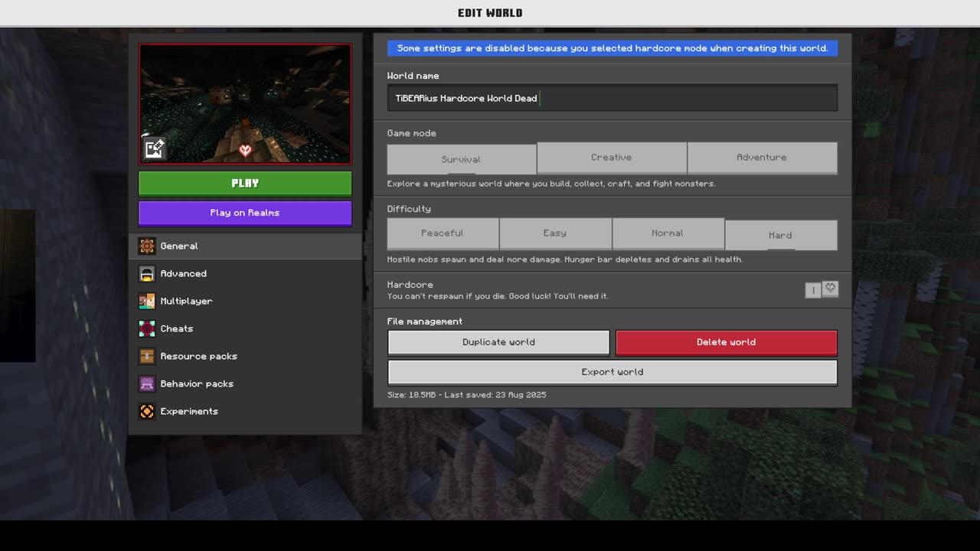Toggle the Hardcore mode switch
Image resolution: width=980 pixels, height=551 pixels.
[x=822, y=289]
